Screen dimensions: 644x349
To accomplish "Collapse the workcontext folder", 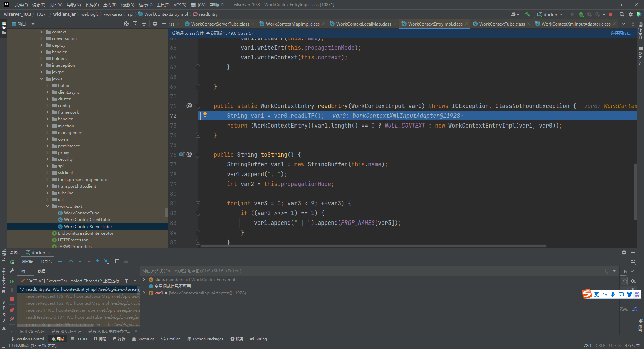I will 47,206.
